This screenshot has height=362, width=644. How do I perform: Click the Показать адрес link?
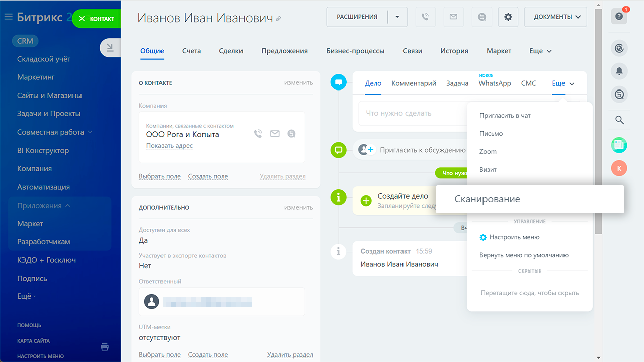pyautogui.click(x=169, y=146)
